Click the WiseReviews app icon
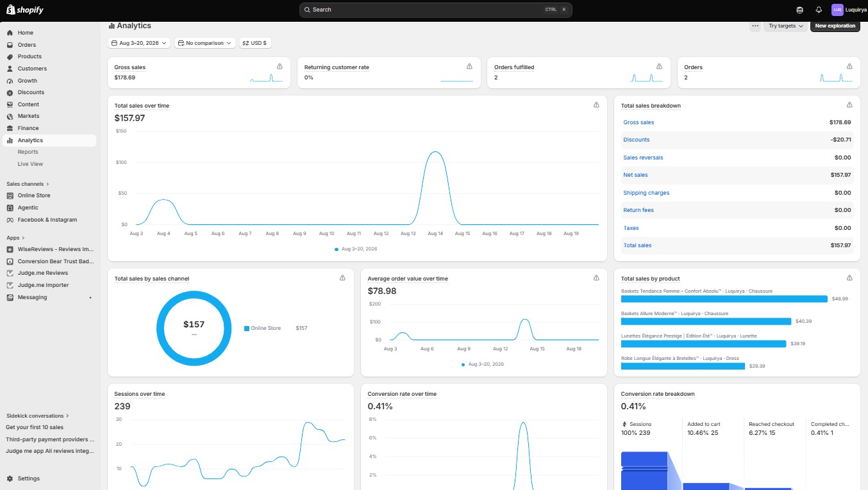 (10, 249)
